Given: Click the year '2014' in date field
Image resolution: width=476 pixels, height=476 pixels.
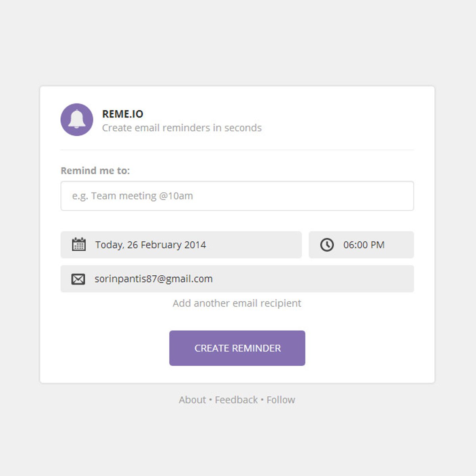Looking at the screenshot, I should [x=195, y=245].
